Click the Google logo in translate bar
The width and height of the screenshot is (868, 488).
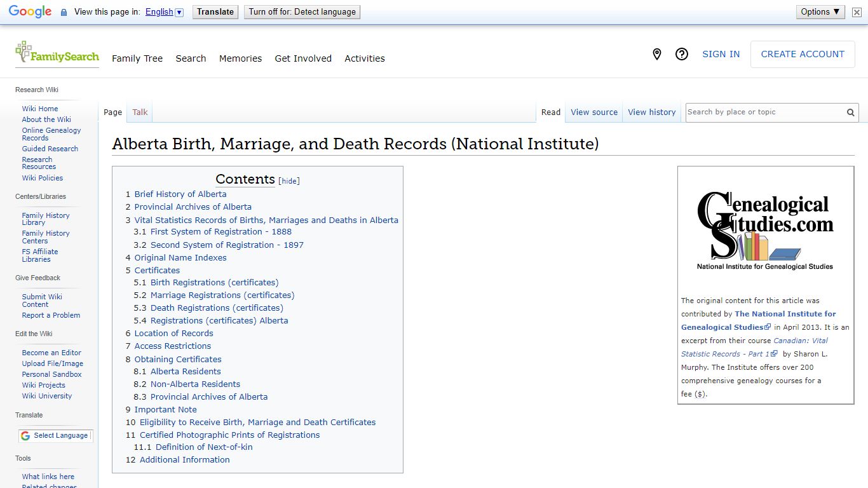[x=30, y=11]
